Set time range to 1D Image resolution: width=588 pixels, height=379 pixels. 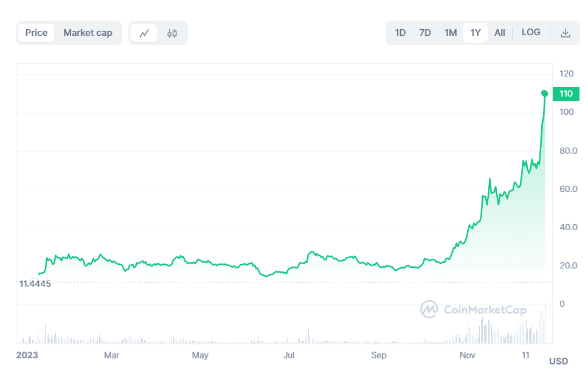click(400, 33)
